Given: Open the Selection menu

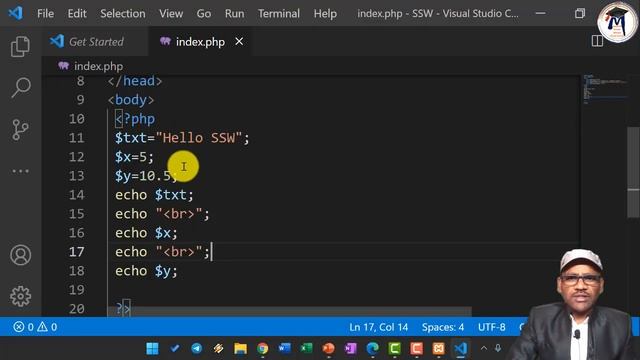Looking at the screenshot, I should pyautogui.click(x=123, y=13).
